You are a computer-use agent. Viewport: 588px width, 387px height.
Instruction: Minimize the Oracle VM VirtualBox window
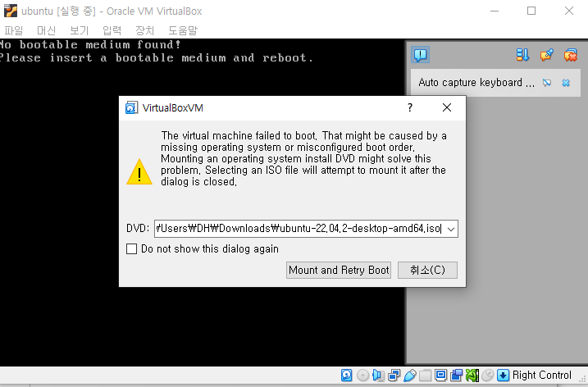(495, 11)
